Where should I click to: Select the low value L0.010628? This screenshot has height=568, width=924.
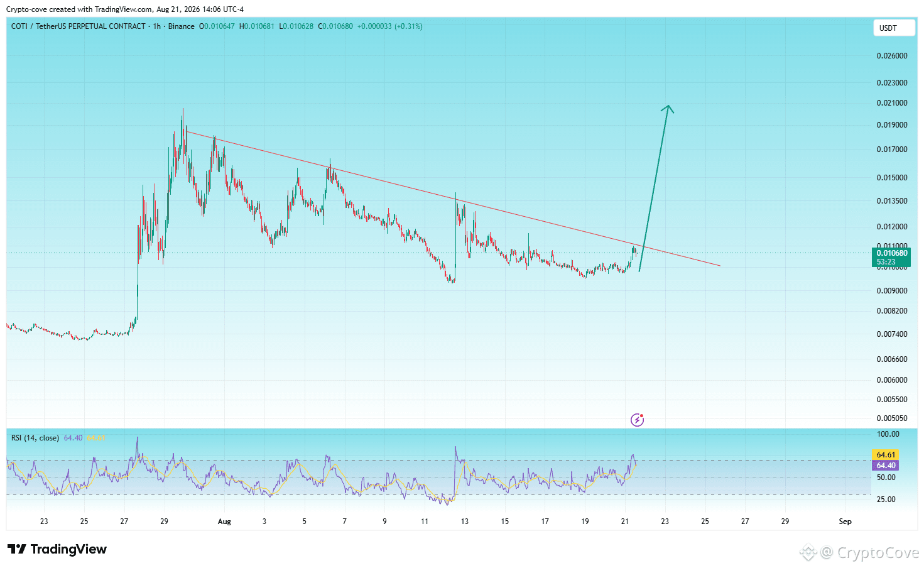pos(296,26)
